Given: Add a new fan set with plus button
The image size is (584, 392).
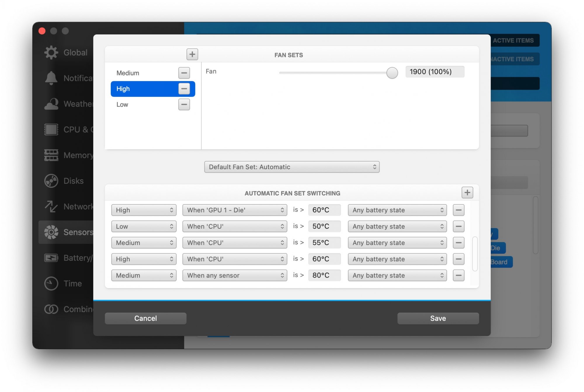Looking at the screenshot, I should pos(192,54).
